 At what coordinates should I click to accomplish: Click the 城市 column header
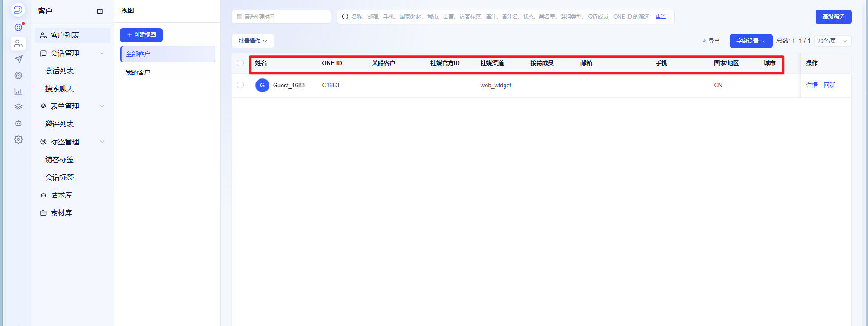tap(770, 63)
